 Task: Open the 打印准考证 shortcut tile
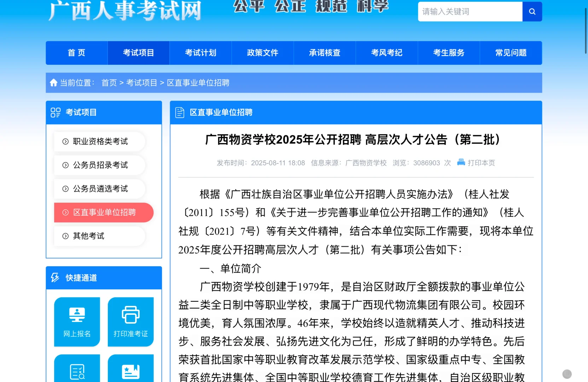pos(131,322)
